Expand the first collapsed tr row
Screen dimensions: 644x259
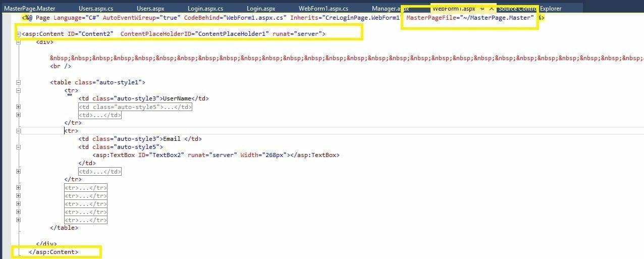click(18, 188)
